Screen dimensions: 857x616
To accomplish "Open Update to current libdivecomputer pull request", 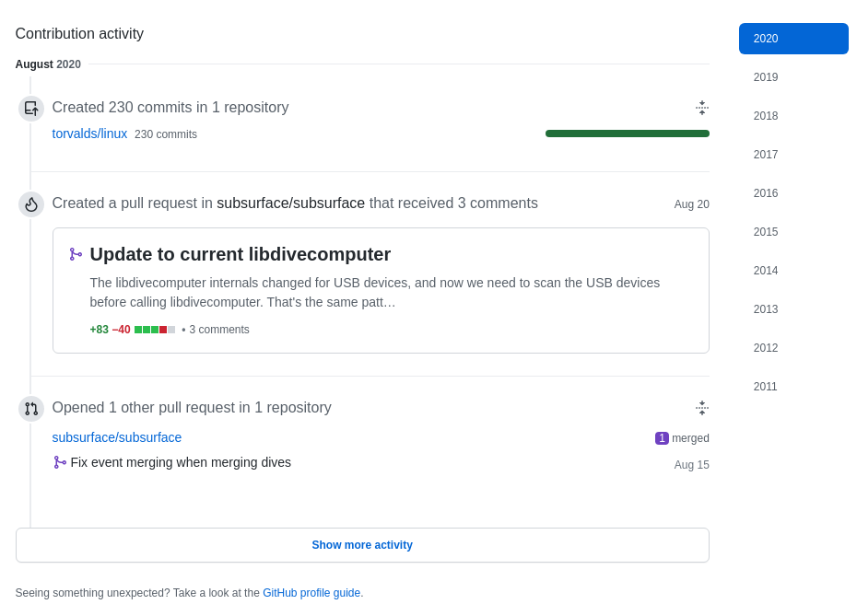I will point(240,254).
